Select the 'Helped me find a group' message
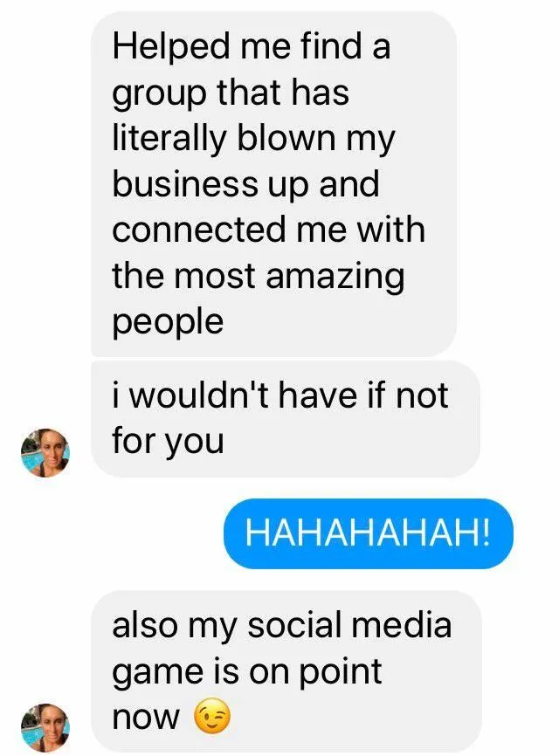Screen dimensions: 559x756 (x=274, y=183)
